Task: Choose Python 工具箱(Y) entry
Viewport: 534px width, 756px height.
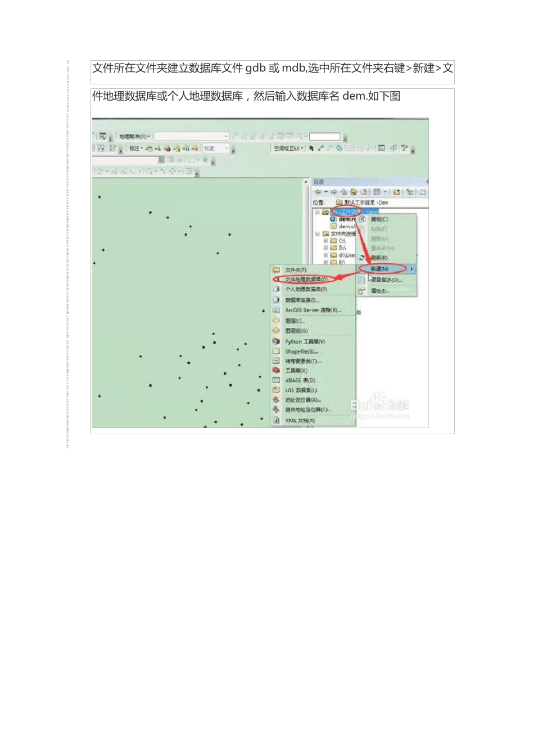Action: (x=313, y=341)
